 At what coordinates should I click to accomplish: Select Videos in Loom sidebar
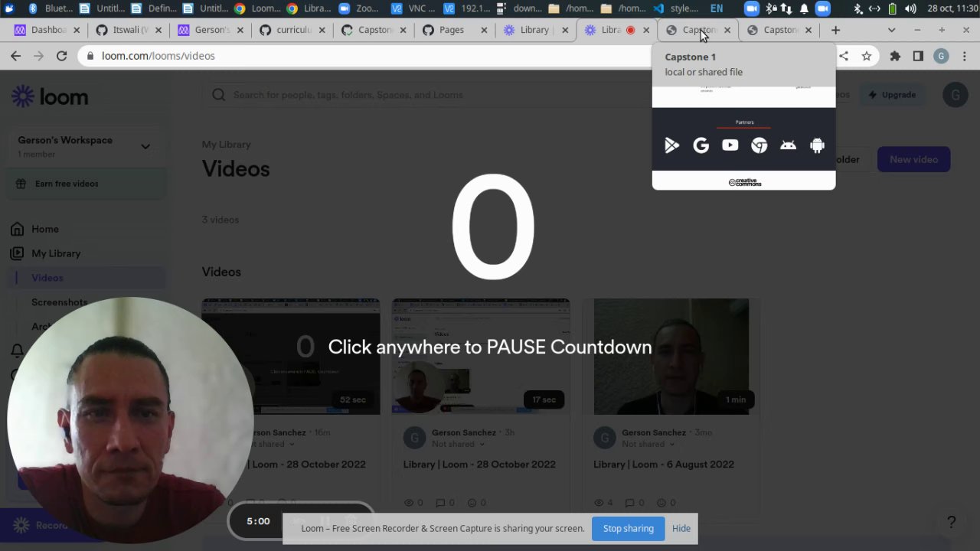[47, 278]
